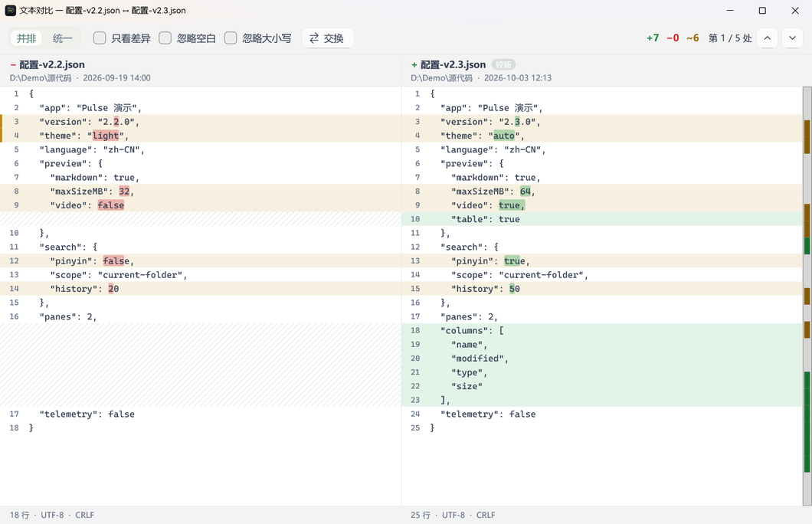Click the +7 additions counter
Image resolution: width=812 pixels, height=524 pixels.
(653, 38)
